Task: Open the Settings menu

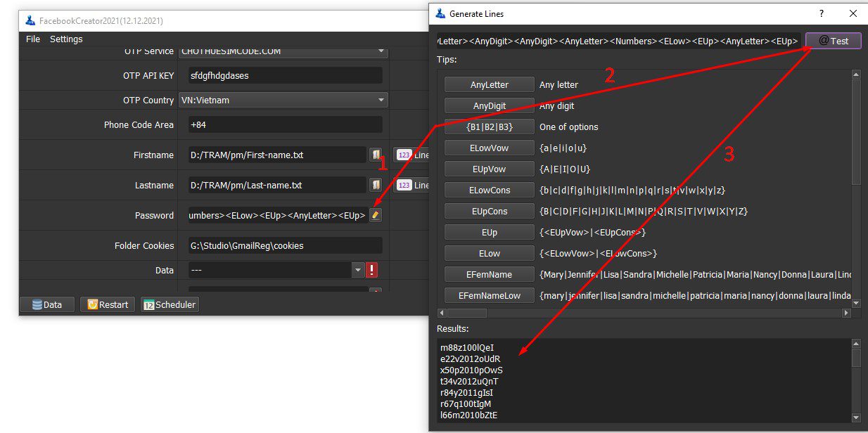Action: coord(66,39)
